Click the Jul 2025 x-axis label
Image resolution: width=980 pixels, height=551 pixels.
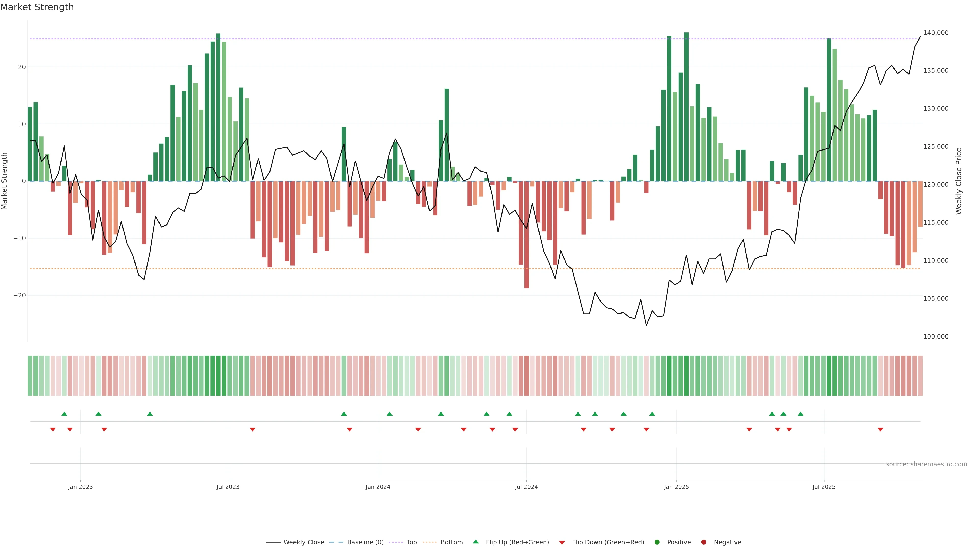click(x=824, y=487)
